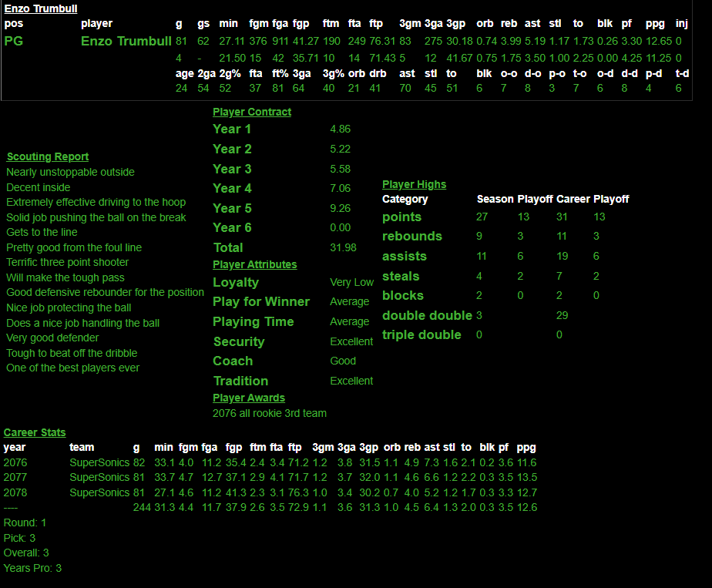Screen dimensions: 712x588
Task: Select the 'Years Pro: 3' line
Action: coord(32,568)
